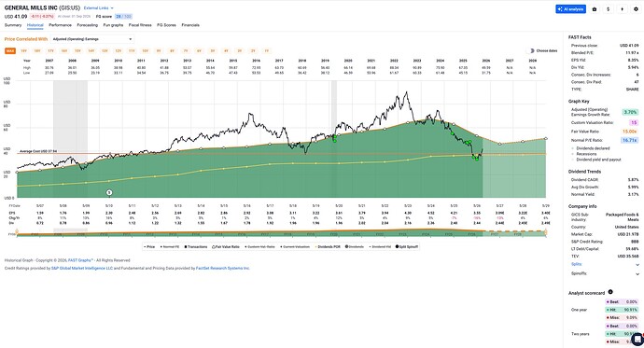
Task: Click the Market Cap USD 21.97B value
Action: (x=628, y=234)
